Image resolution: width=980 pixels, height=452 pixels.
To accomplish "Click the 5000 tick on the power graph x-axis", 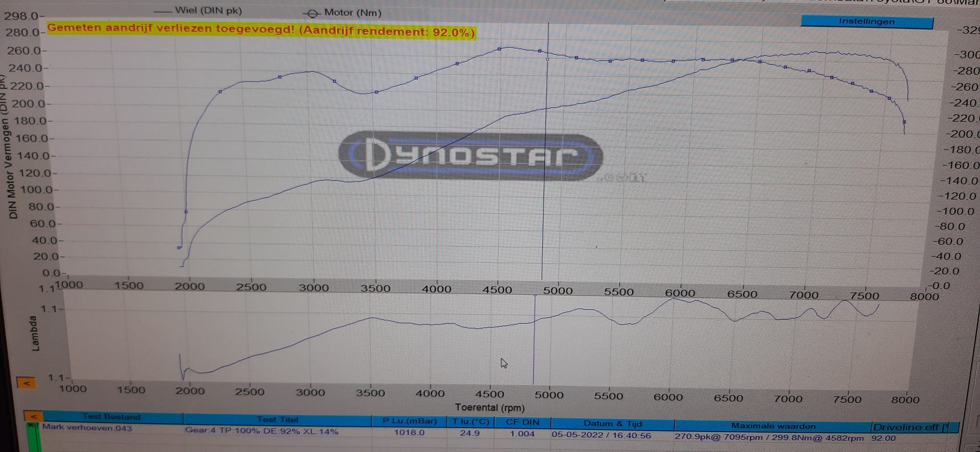I will 558,290.
